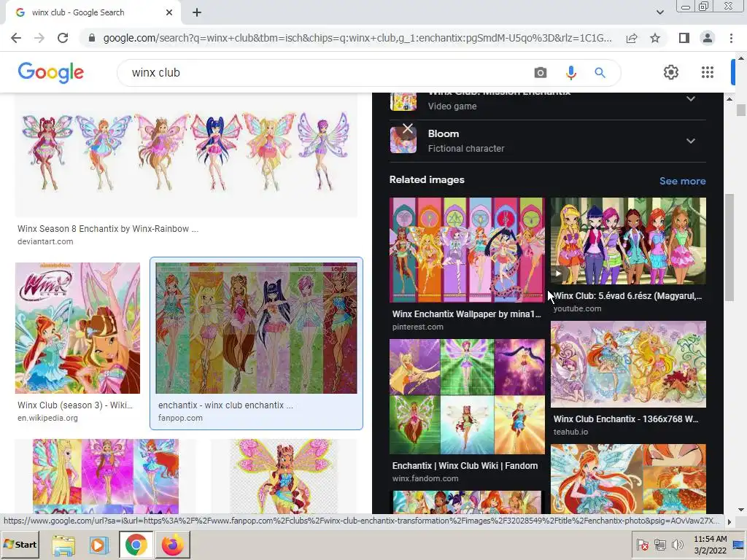
Task: Open the Google apps grid
Action: tap(708, 72)
